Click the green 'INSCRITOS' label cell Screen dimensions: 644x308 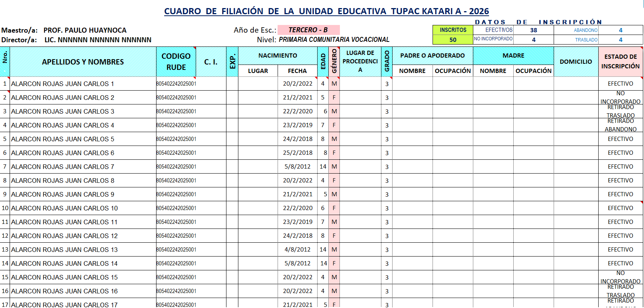click(x=453, y=30)
